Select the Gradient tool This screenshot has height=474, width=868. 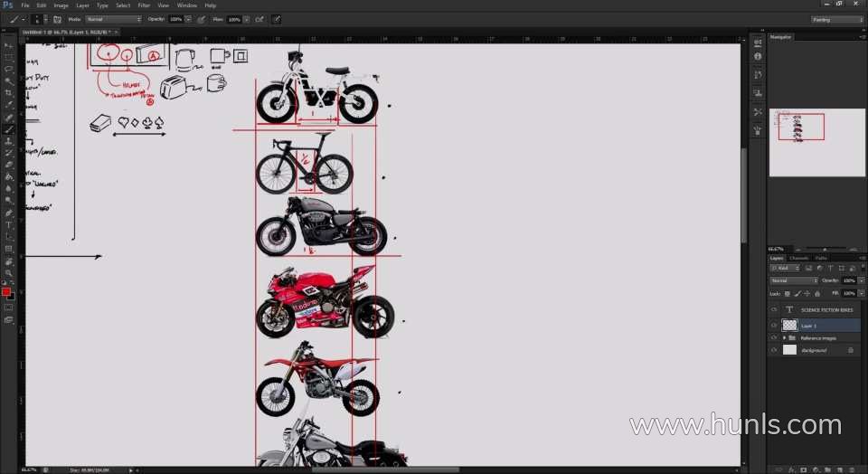click(8, 176)
